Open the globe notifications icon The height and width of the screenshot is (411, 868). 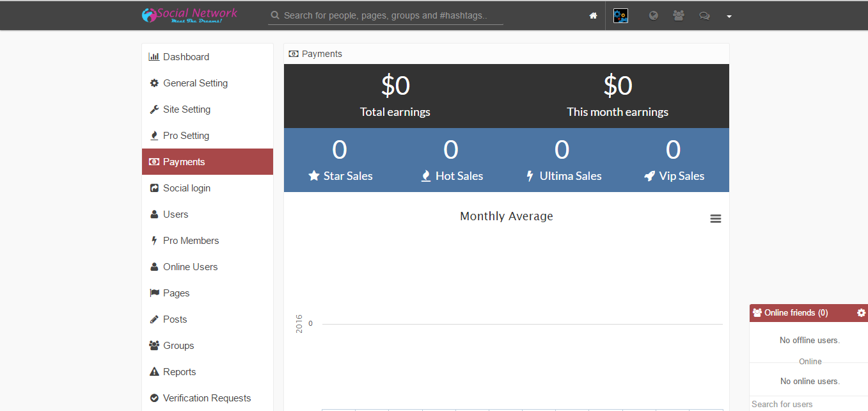(653, 16)
